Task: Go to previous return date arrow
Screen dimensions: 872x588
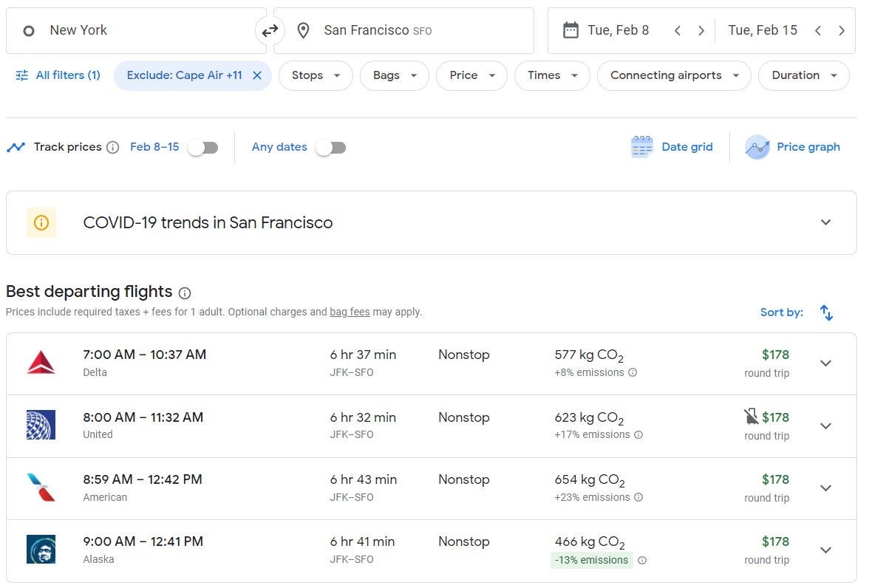Action: pyautogui.click(x=817, y=30)
